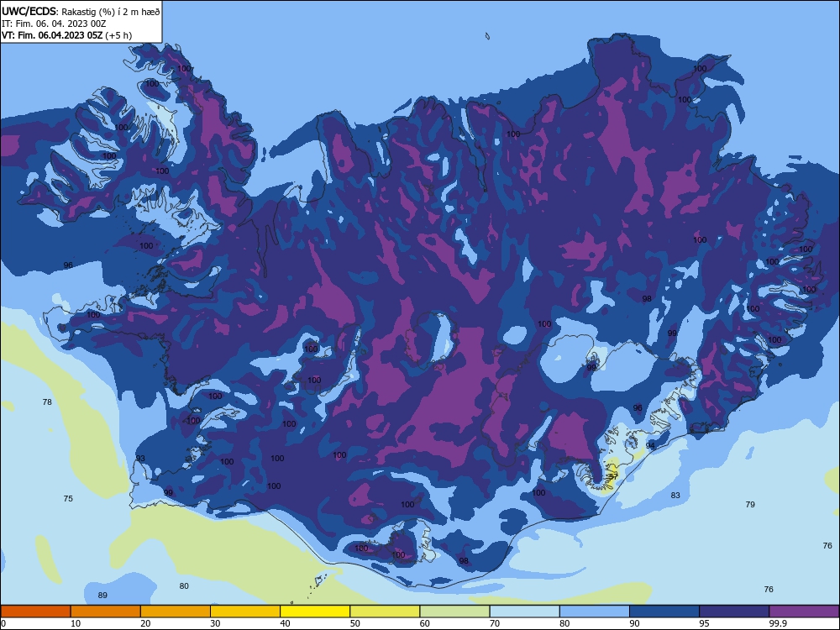Select the '(+5 h)' forecast offset text
The height and width of the screenshot is (630, 840).
[118, 35]
